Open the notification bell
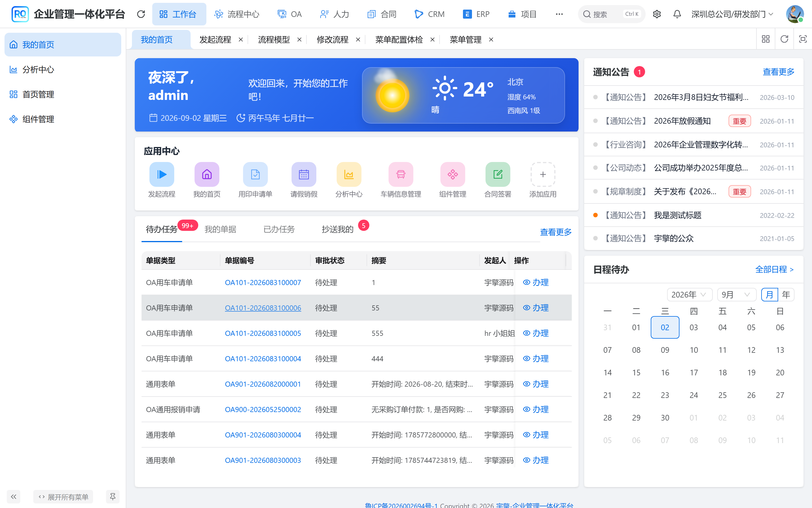The width and height of the screenshot is (812, 508). (x=677, y=14)
